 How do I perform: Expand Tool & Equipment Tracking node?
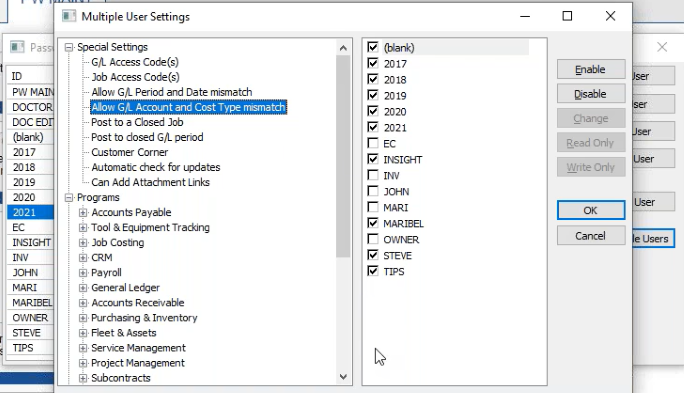(x=82, y=228)
